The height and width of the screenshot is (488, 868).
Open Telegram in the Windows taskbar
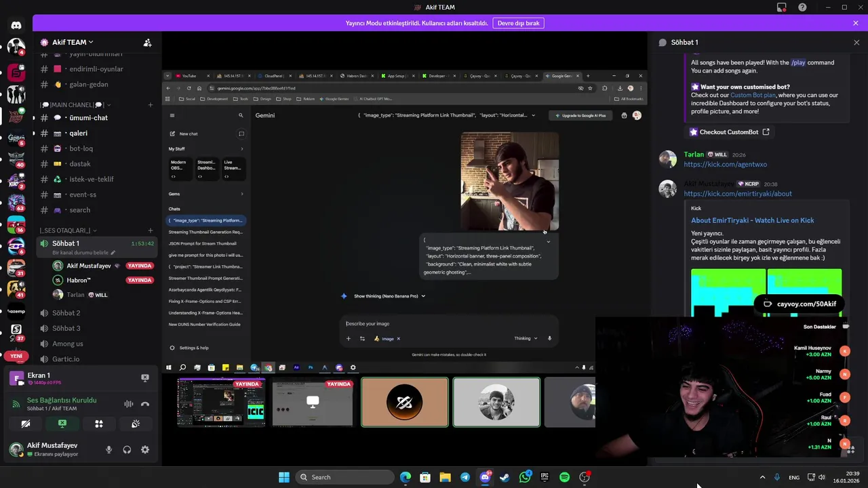coord(465,477)
